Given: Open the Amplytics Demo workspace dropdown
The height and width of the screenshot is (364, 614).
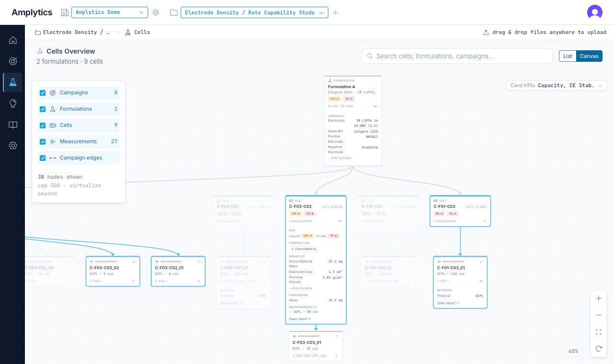Looking at the screenshot, I should [x=110, y=12].
